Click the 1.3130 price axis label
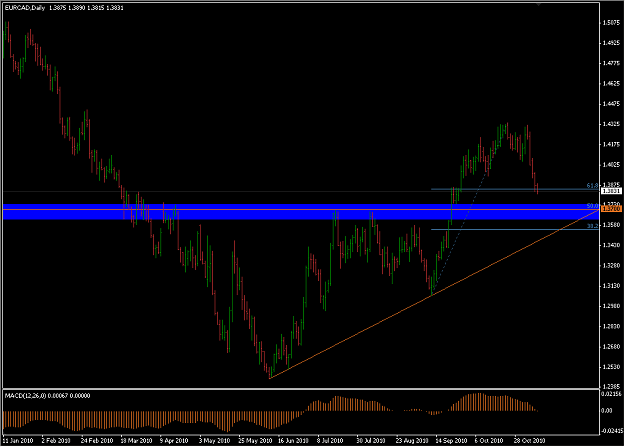Image resolution: width=625 pixels, height=447 pixels. (611, 286)
